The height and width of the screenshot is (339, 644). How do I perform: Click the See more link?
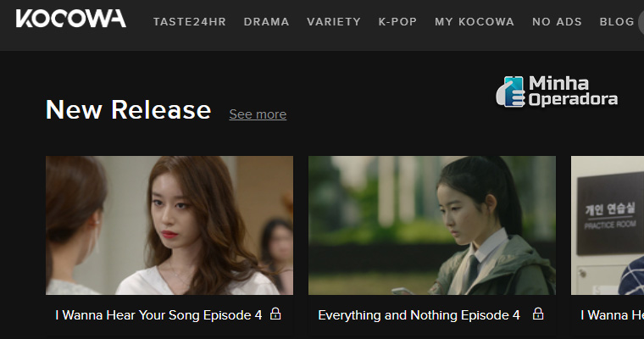pyautogui.click(x=258, y=114)
